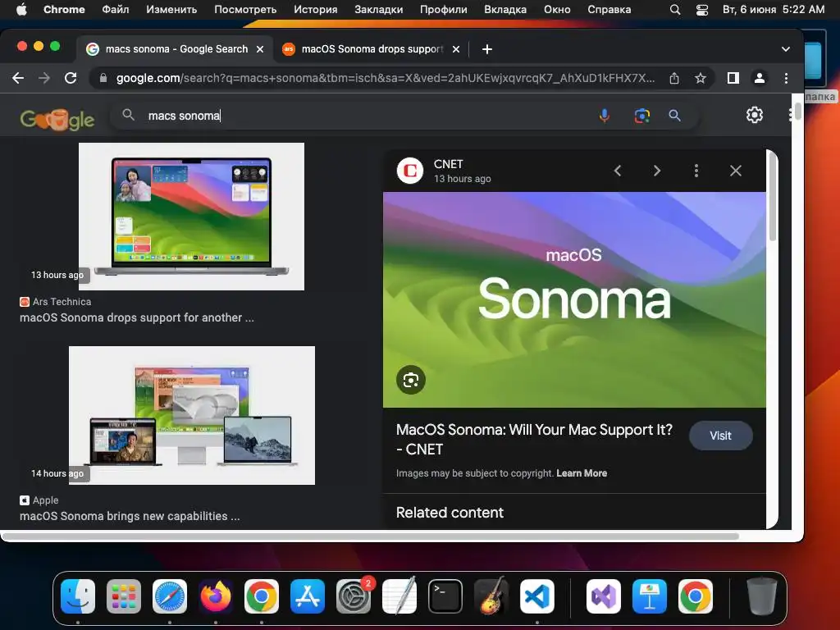
Task: Open Terminal from the Dock
Action: coord(445,596)
